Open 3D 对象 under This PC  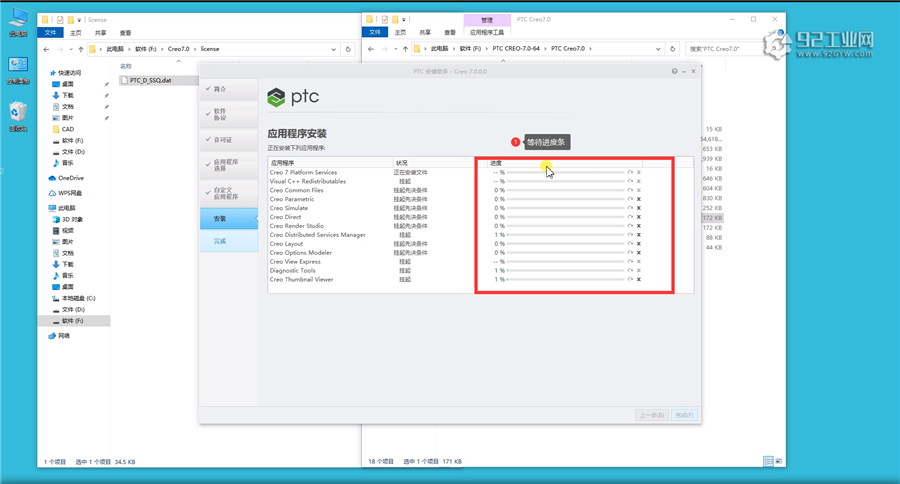pos(68,219)
